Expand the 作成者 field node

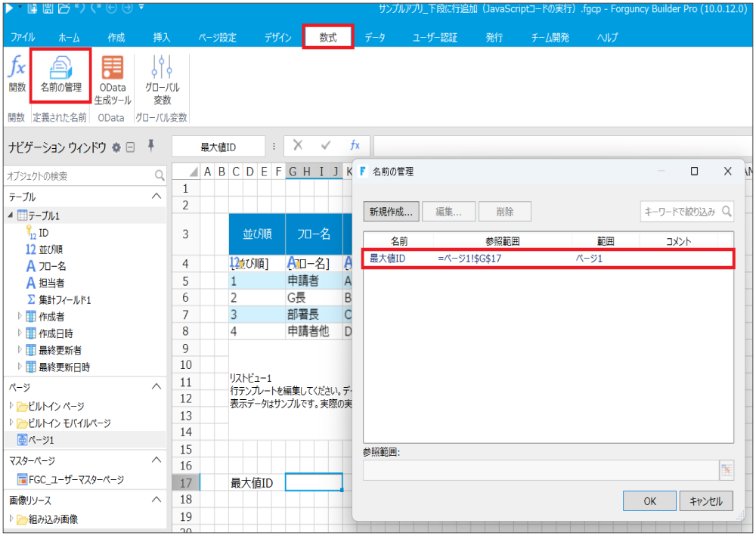(x=20, y=316)
